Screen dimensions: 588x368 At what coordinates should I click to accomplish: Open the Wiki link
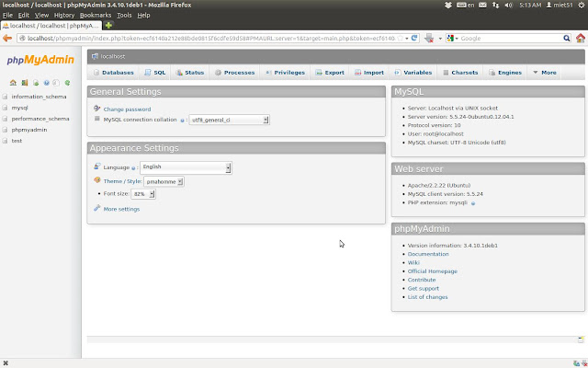(x=413, y=263)
